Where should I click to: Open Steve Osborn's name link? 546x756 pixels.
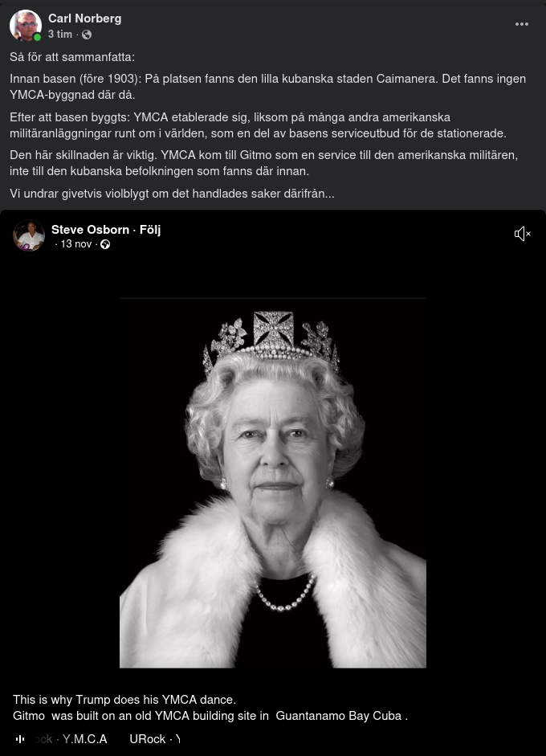(x=90, y=230)
